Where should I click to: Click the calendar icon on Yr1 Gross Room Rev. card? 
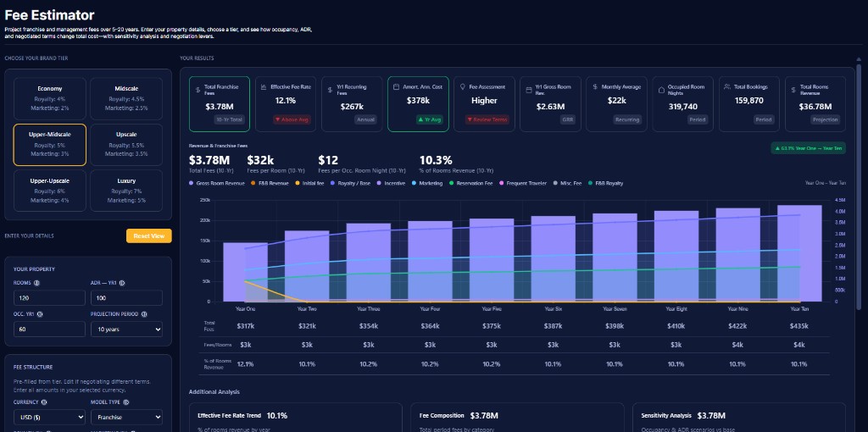coord(529,90)
